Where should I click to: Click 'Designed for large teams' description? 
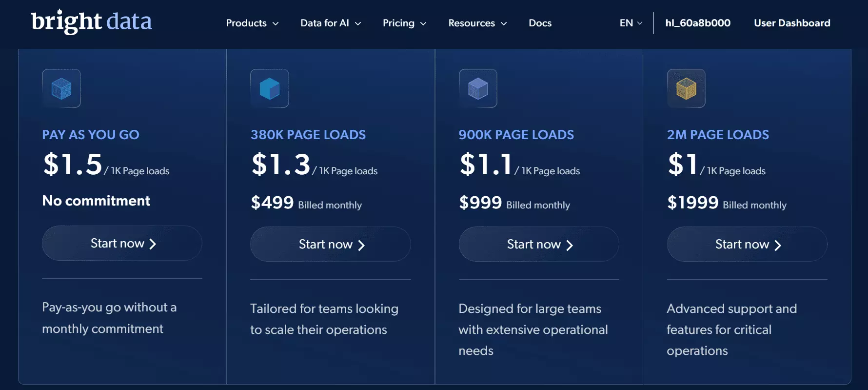[x=533, y=329]
